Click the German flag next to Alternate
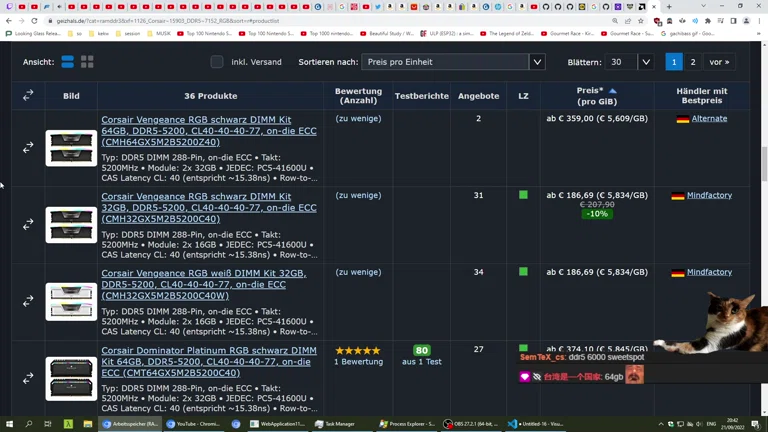 point(683,119)
